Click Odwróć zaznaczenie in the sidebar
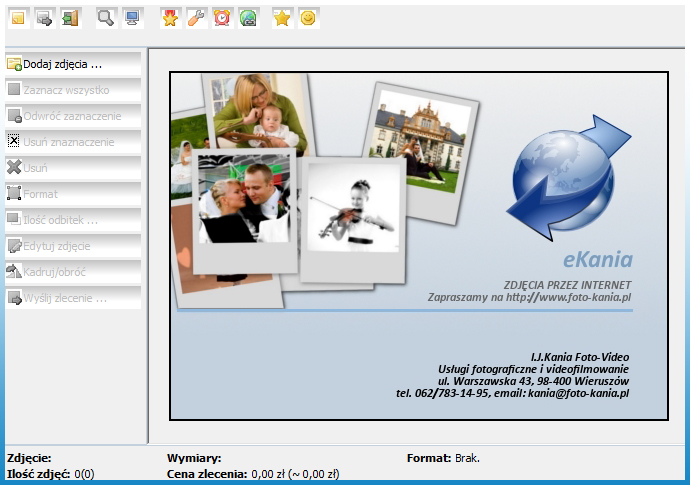 point(73,116)
